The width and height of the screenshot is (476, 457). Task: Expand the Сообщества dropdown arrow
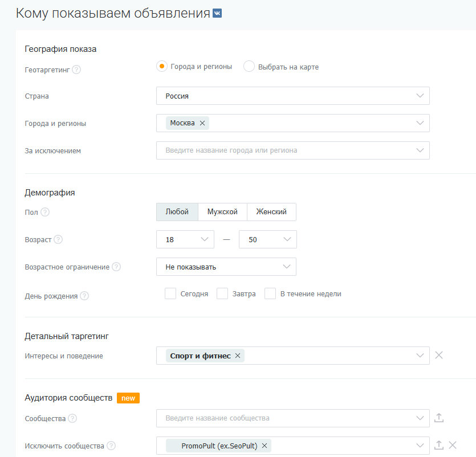pos(420,418)
